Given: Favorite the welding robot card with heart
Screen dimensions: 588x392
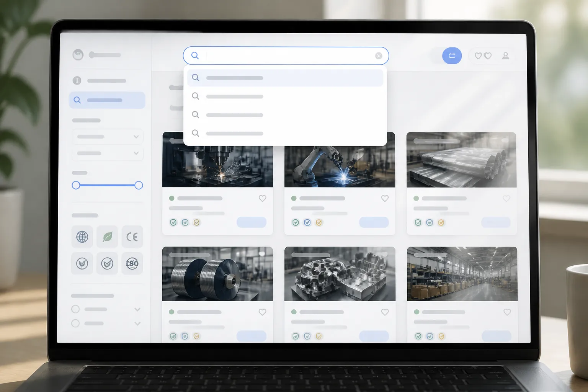Looking at the screenshot, I should click(x=385, y=198).
